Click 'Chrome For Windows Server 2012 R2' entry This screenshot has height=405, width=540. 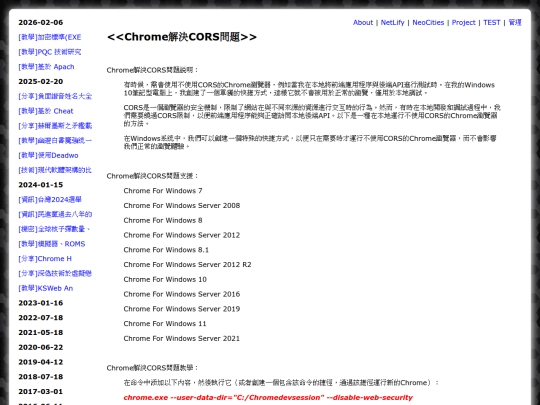pyautogui.click(x=187, y=265)
